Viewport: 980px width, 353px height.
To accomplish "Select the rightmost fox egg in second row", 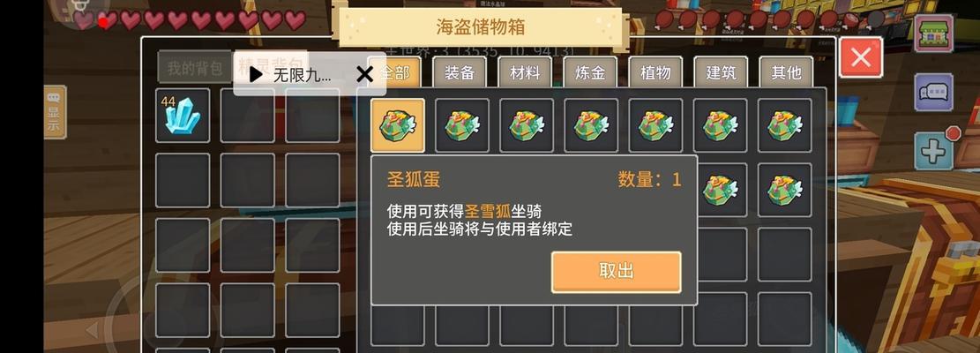I will [x=785, y=190].
